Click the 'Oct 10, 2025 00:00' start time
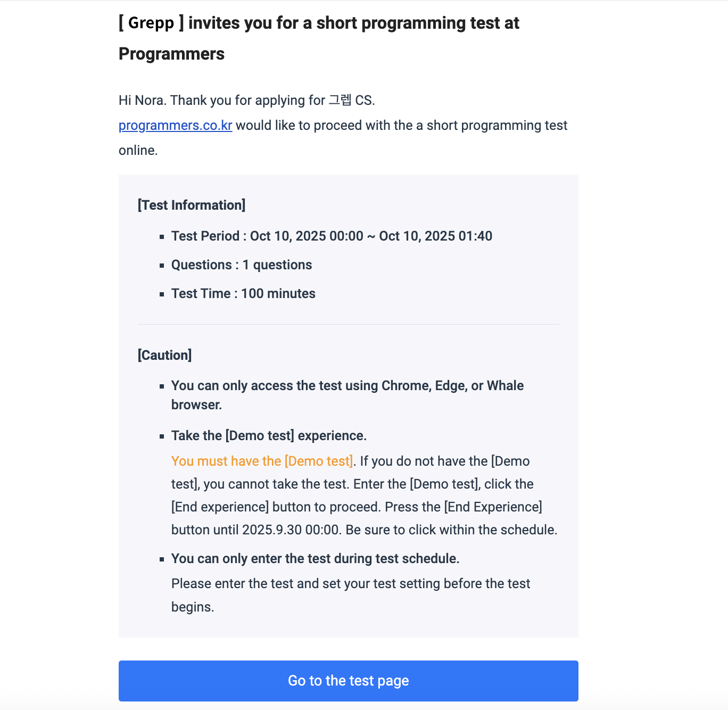The image size is (728, 710). pyautogui.click(x=307, y=236)
